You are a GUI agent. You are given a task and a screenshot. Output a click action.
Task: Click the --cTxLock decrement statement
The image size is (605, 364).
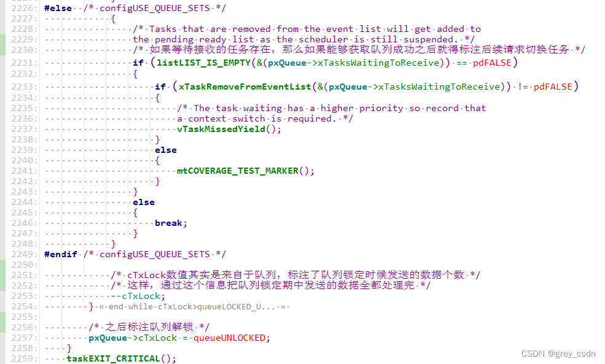138,296
